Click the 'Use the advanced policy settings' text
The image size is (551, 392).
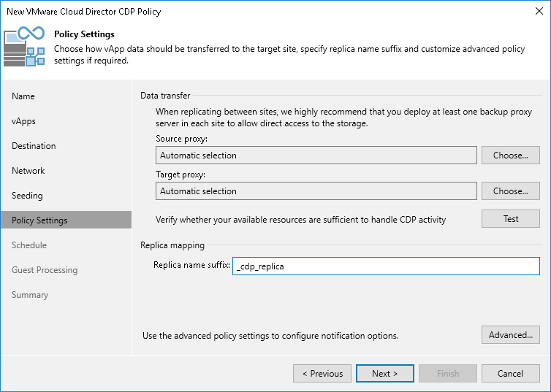click(270, 336)
